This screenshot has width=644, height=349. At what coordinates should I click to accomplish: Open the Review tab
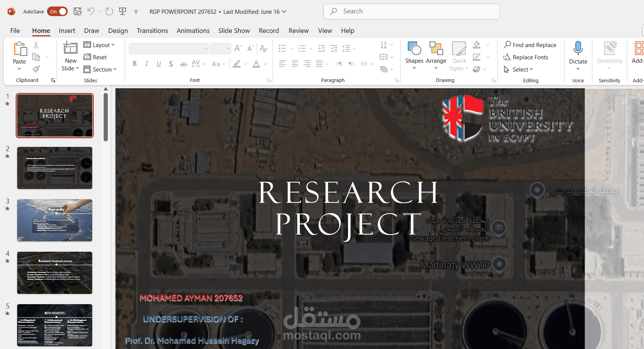tap(299, 31)
